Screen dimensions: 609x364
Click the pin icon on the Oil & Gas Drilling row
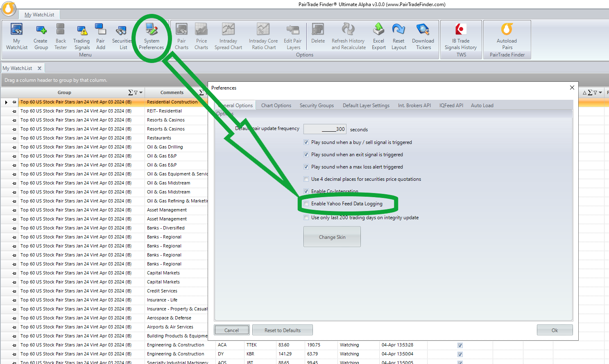coord(14,147)
